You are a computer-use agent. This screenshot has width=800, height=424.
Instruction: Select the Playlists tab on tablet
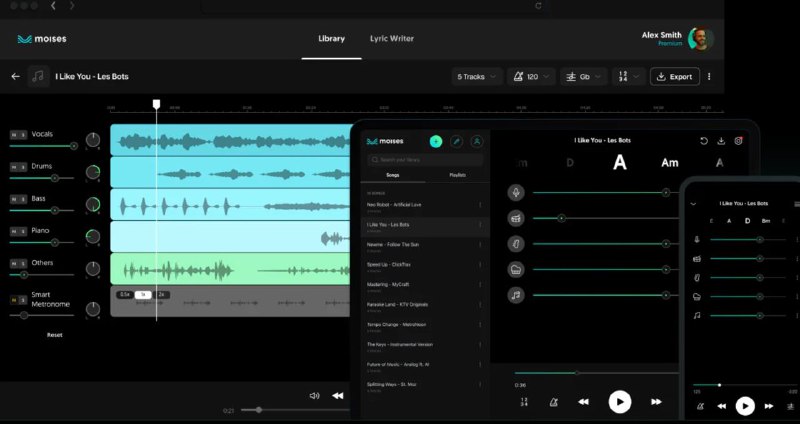tap(457, 175)
